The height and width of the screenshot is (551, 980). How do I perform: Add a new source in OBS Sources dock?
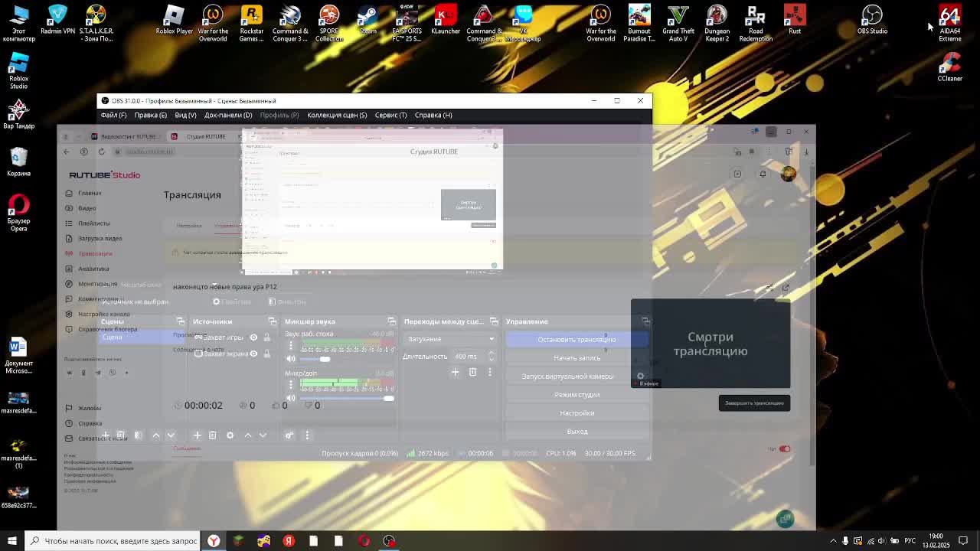point(197,435)
